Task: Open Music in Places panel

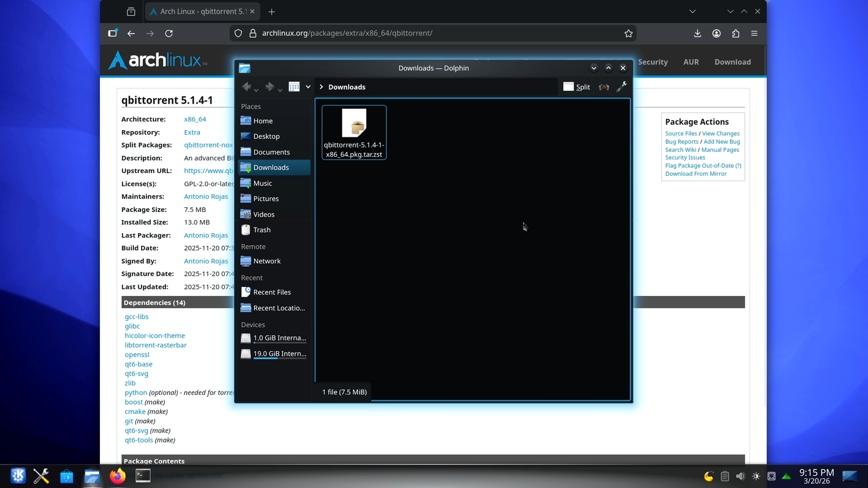Action: [x=275, y=183]
